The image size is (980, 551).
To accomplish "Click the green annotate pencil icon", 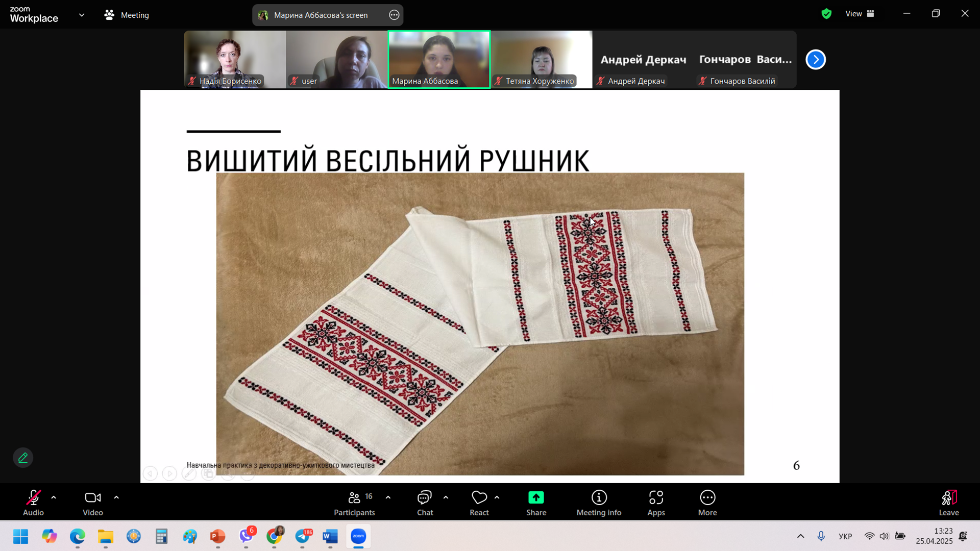I will pyautogui.click(x=23, y=458).
